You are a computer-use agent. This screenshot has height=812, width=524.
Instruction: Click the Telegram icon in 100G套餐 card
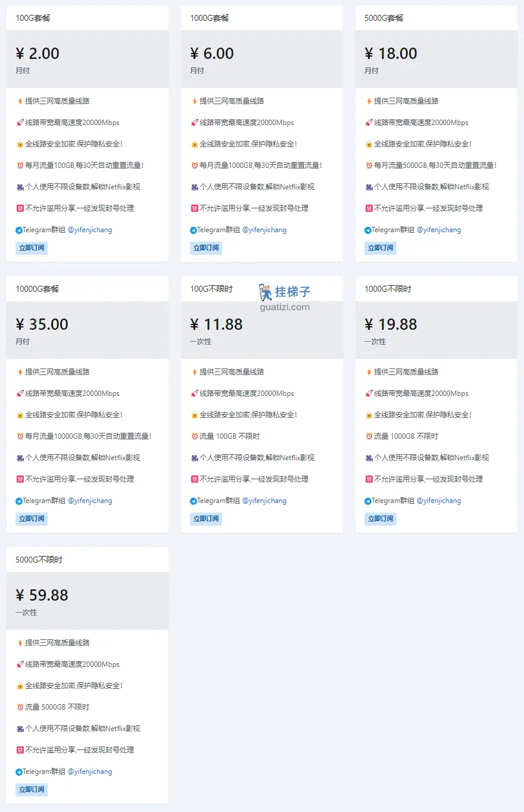point(19,230)
